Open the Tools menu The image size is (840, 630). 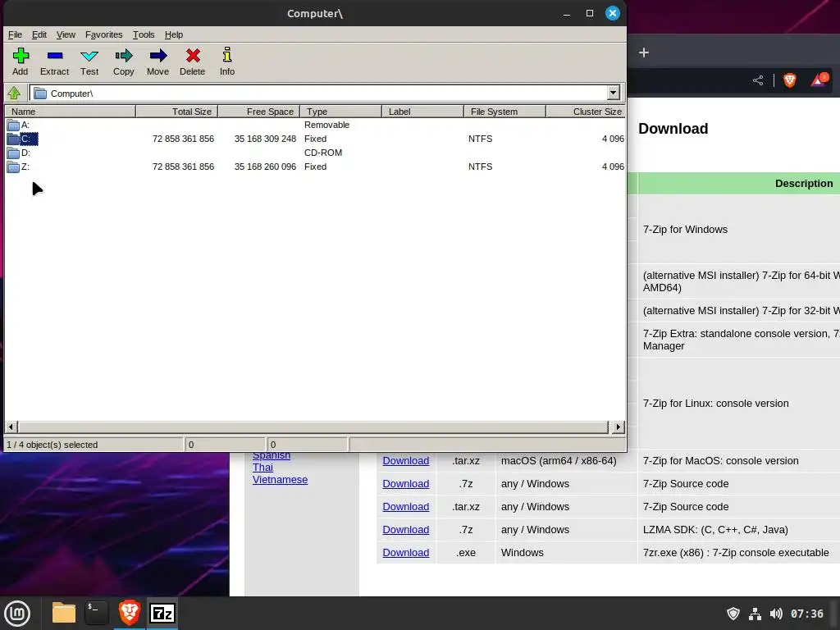[144, 34]
